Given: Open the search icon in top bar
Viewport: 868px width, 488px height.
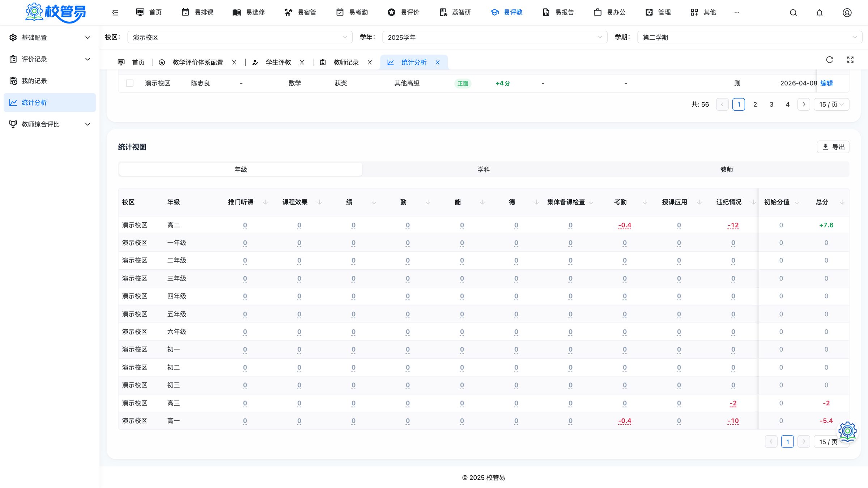Looking at the screenshot, I should click(793, 13).
